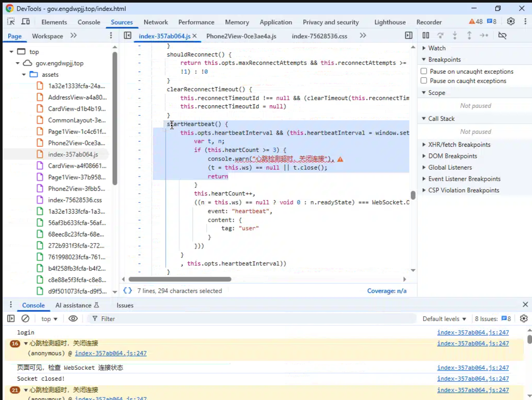Open the Phone2View-0ce3ae4a.js editor tab
This screenshot has width=532, height=400.
pos(241,36)
